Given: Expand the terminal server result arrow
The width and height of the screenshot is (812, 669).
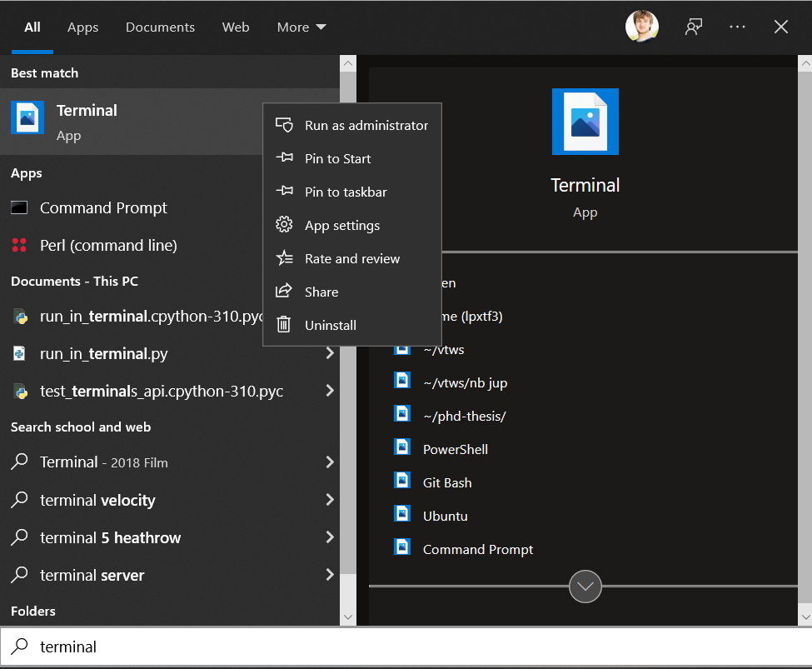Looking at the screenshot, I should (x=329, y=574).
